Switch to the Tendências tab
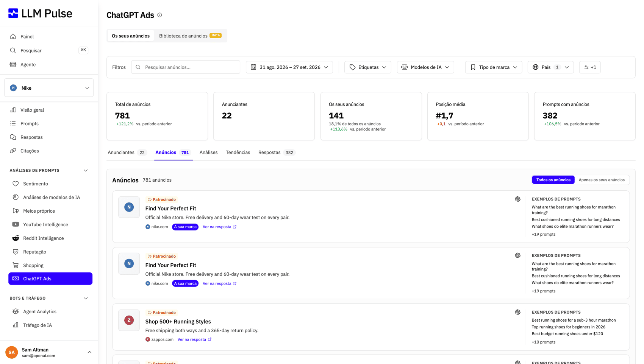This screenshot has width=644, height=364. tap(238, 152)
